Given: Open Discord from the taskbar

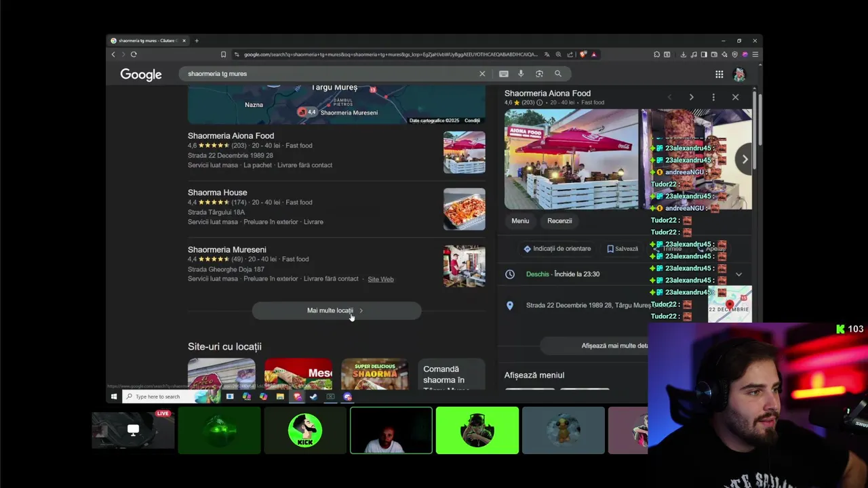Looking at the screenshot, I should [x=347, y=396].
